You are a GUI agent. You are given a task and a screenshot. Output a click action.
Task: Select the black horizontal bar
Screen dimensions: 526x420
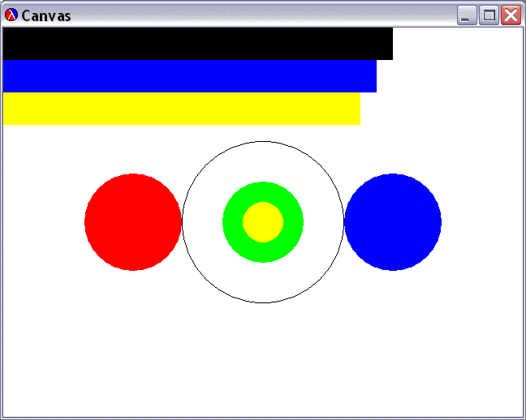(195, 44)
